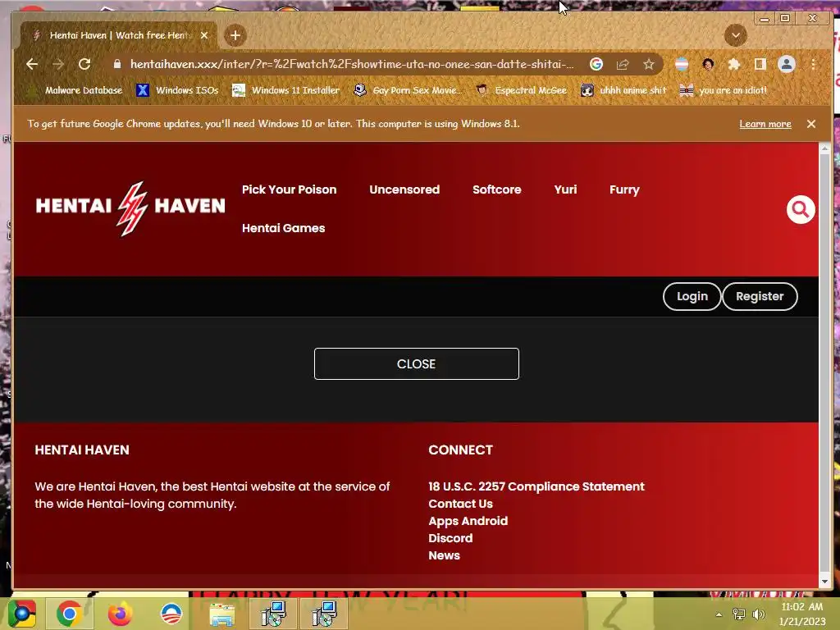The height and width of the screenshot is (630, 840).
Task: Click the Login button
Action: pyautogui.click(x=692, y=296)
